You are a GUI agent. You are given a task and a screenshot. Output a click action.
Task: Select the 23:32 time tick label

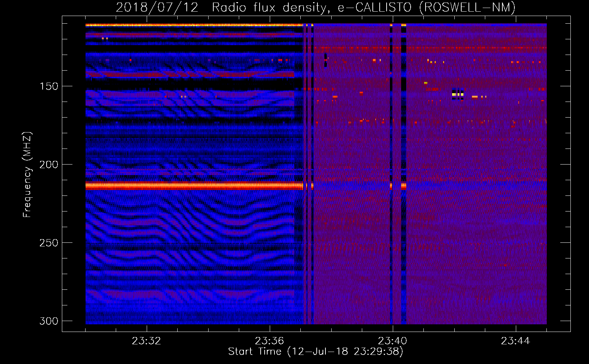click(x=146, y=341)
